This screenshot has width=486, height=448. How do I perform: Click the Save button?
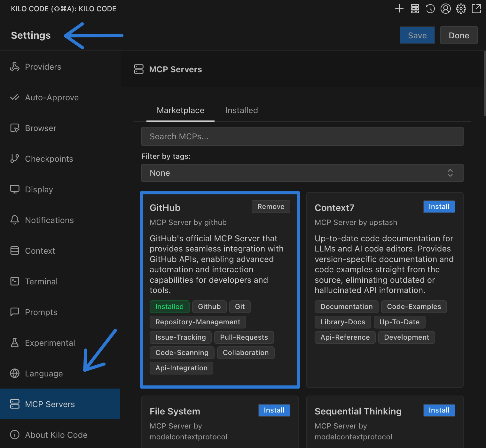pyautogui.click(x=417, y=35)
